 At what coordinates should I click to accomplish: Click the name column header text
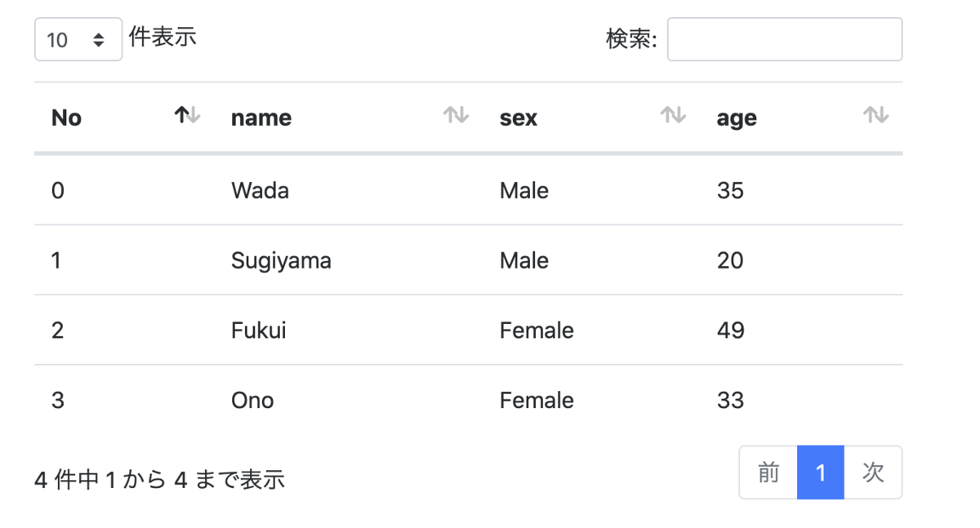261,118
